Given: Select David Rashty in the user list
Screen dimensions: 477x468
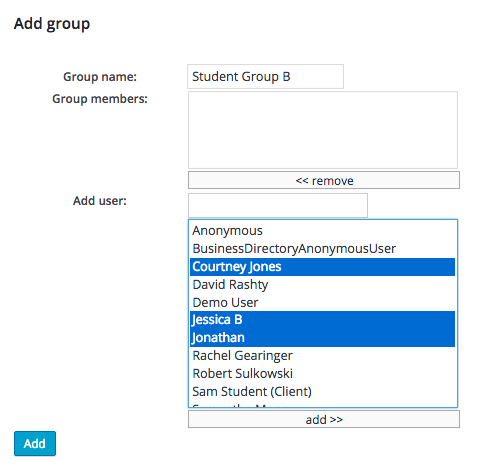Looking at the screenshot, I should (322, 285).
